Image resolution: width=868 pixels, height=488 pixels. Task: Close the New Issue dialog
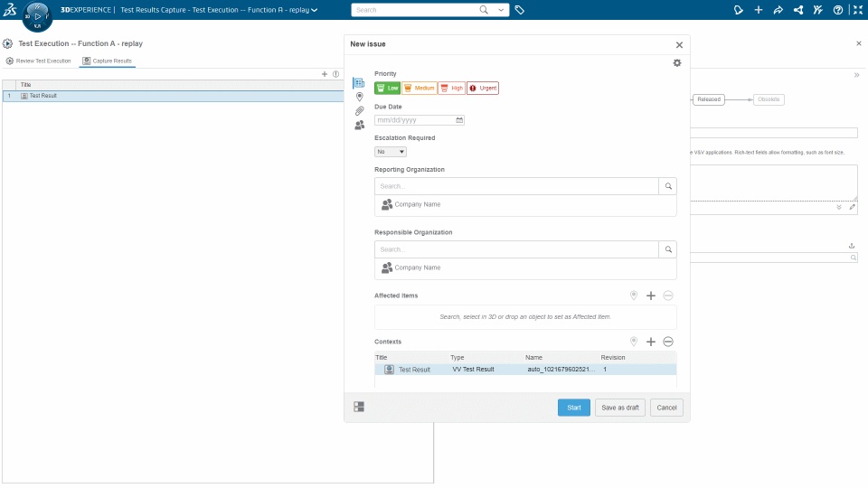click(x=679, y=45)
